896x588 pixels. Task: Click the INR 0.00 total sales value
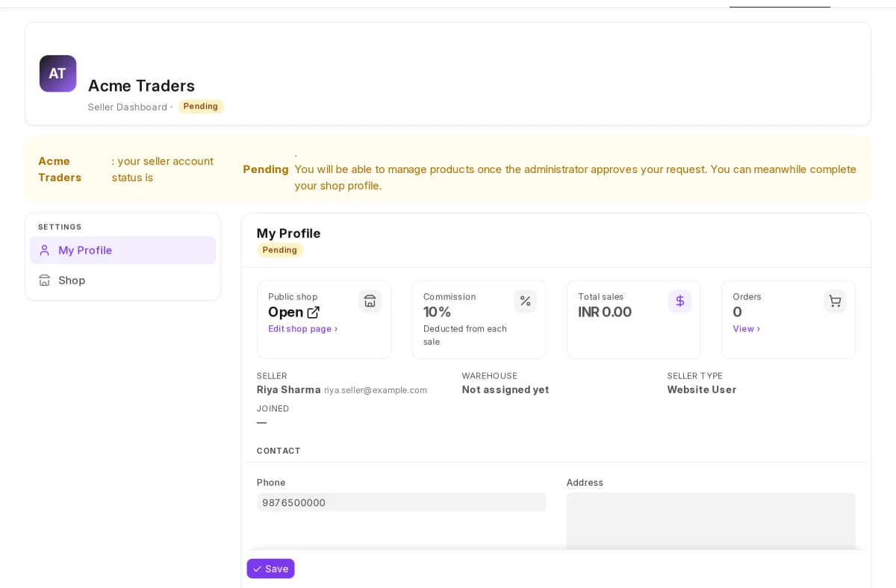605,312
